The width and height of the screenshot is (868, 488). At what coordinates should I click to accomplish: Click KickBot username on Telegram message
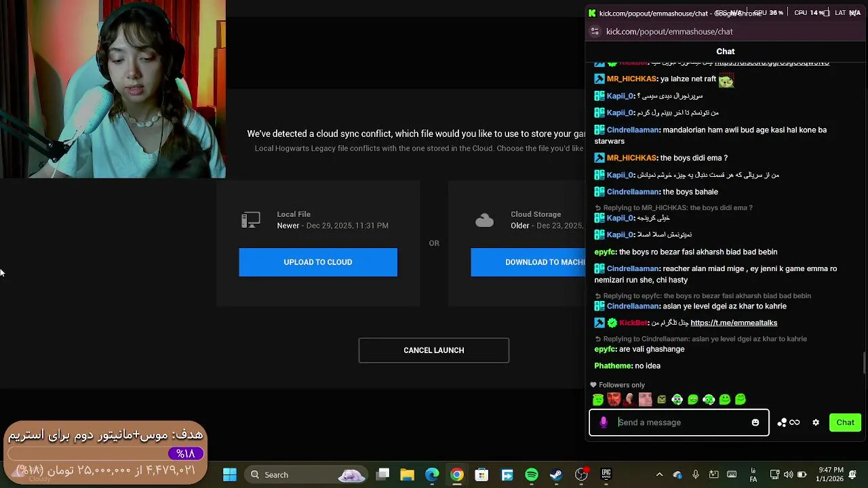pyautogui.click(x=633, y=323)
